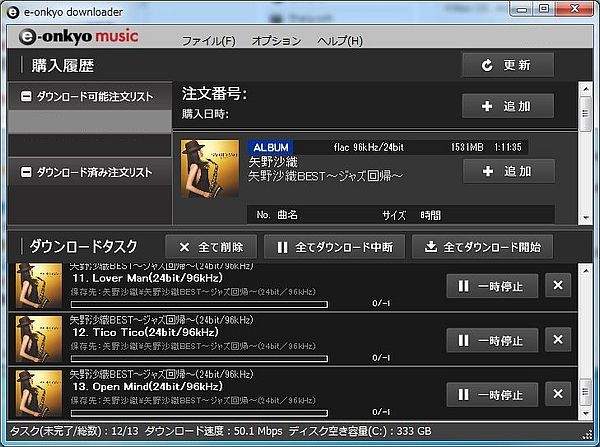Click the purchase history scrollbar thumb
The height and width of the screenshot is (447, 600).
585,114
